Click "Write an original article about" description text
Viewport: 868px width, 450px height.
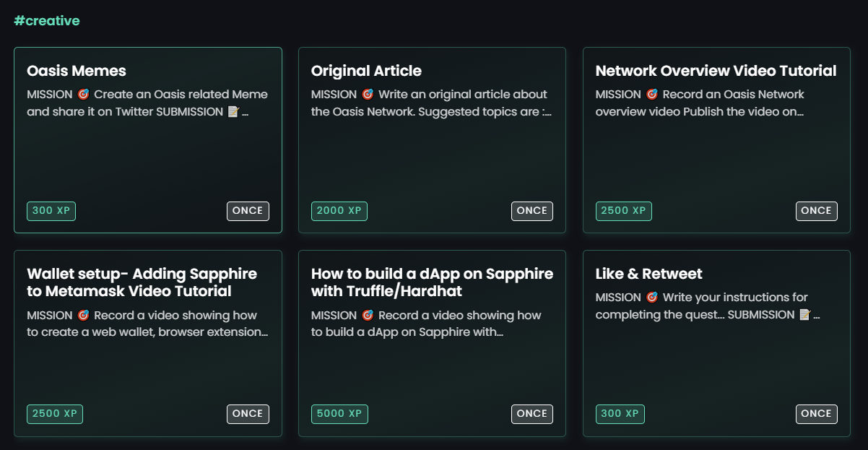463,95
